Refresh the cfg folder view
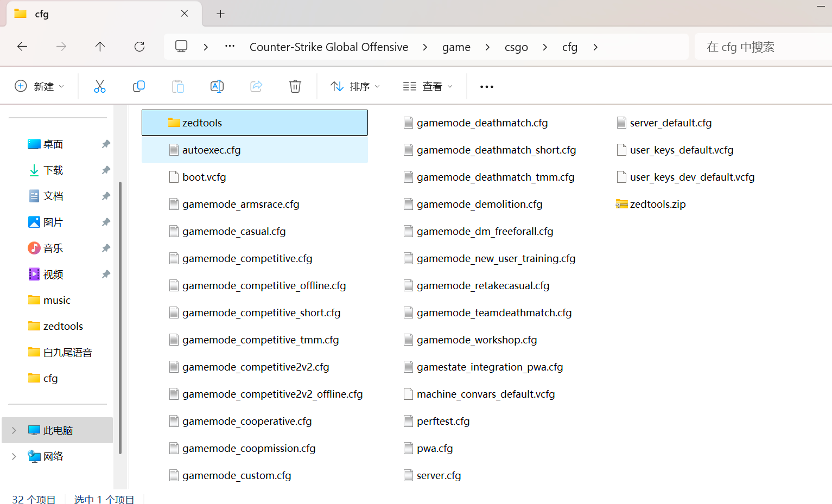832x504 pixels. [139, 47]
